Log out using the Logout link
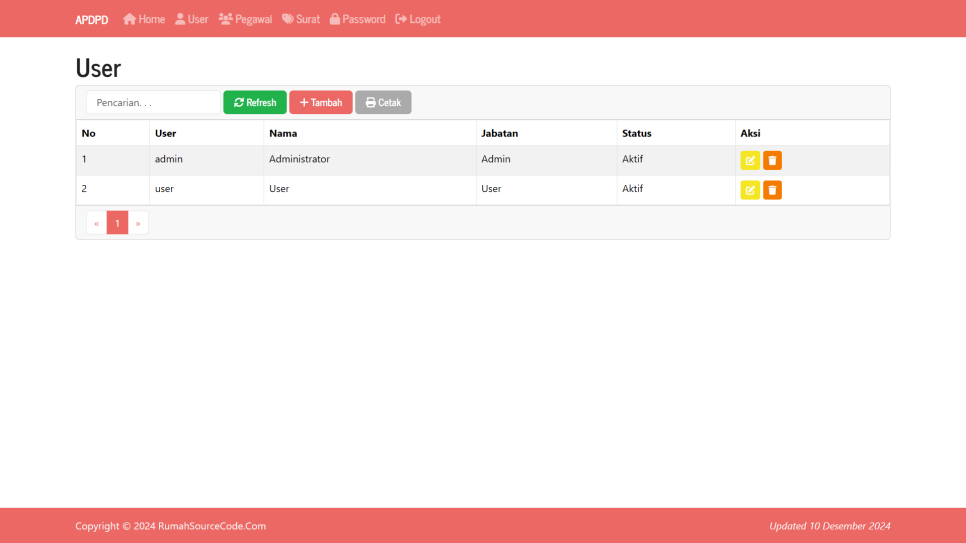 tap(418, 19)
